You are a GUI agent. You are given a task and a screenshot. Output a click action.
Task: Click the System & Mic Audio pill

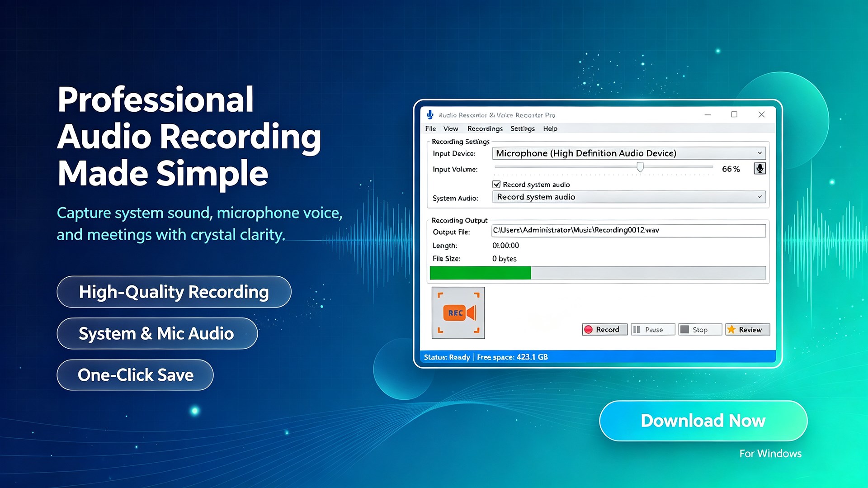pyautogui.click(x=157, y=333)
